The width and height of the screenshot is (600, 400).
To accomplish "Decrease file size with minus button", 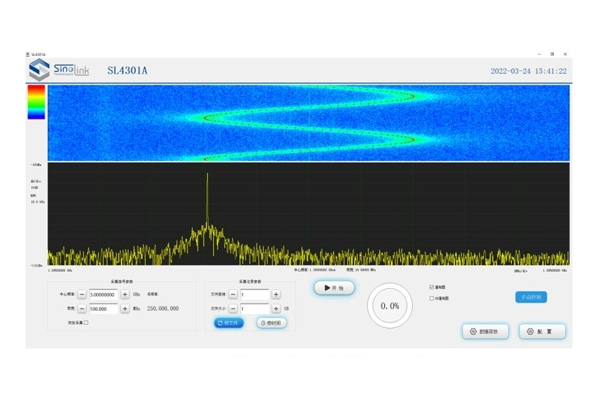I will click(x=233, y=309).
